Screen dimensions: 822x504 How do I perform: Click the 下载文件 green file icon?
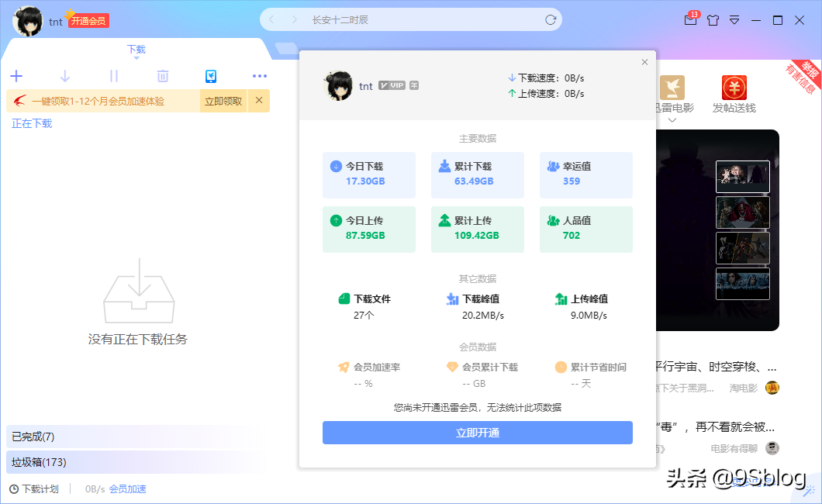tap(344, 299)
